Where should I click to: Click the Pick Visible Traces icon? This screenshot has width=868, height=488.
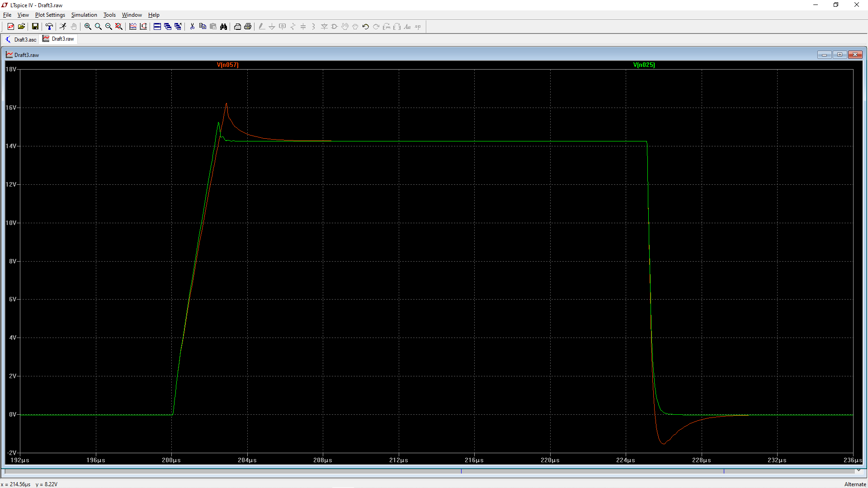(133, 27)
